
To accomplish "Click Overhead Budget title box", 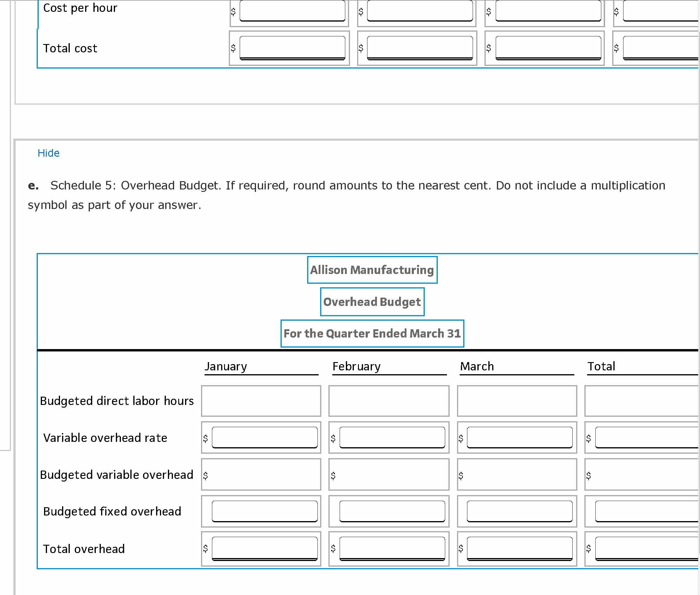I will pyautogui.click(x=372, y=302).
